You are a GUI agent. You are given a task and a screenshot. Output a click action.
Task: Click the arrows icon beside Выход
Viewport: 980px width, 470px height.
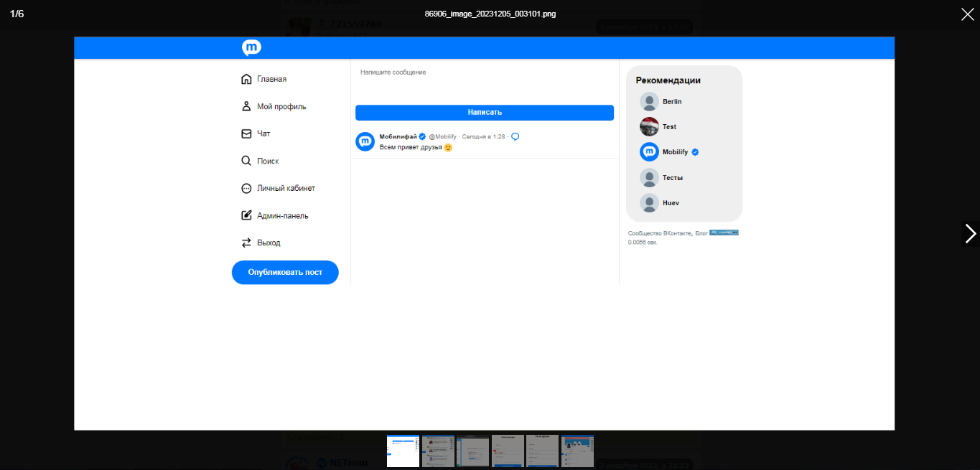tap(246, 243)
